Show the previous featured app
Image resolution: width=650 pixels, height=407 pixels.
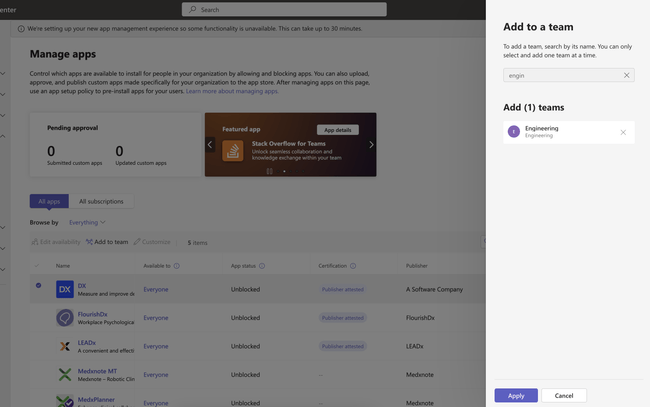click(210, 145)
